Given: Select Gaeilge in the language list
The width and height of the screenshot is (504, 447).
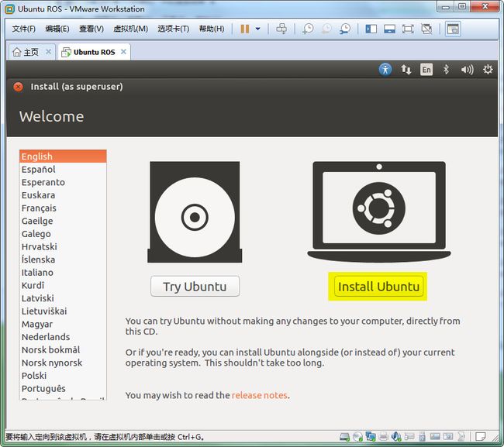Looking at the screenshot, I should 63,221.
